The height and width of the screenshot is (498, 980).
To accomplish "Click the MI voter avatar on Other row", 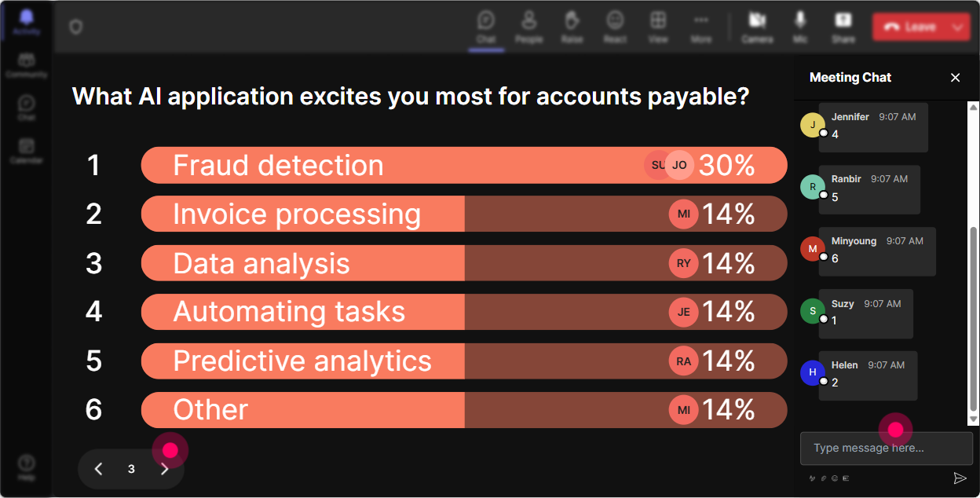I will tap(684, 410).
